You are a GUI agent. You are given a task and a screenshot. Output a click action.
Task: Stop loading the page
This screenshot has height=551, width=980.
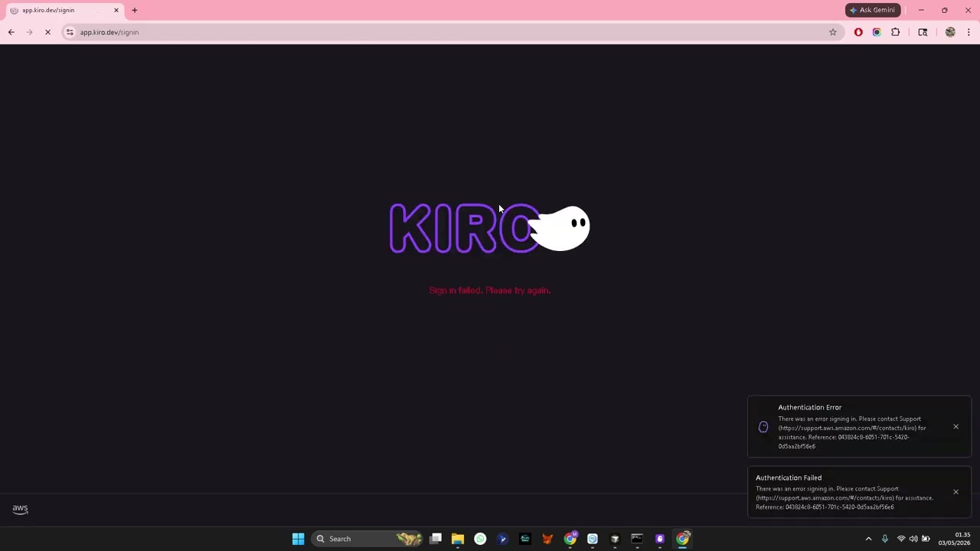coord(47,32)
